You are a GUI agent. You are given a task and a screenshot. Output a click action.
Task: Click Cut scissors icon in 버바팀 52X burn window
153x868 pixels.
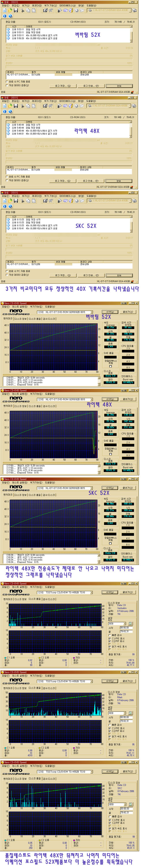coord(23,10)
